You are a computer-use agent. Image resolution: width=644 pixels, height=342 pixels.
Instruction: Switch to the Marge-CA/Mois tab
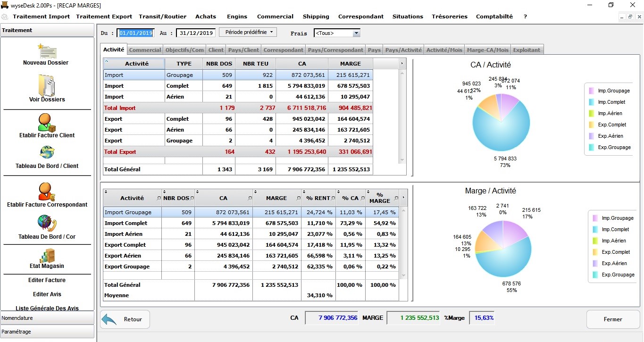click(x=487, y=50)
